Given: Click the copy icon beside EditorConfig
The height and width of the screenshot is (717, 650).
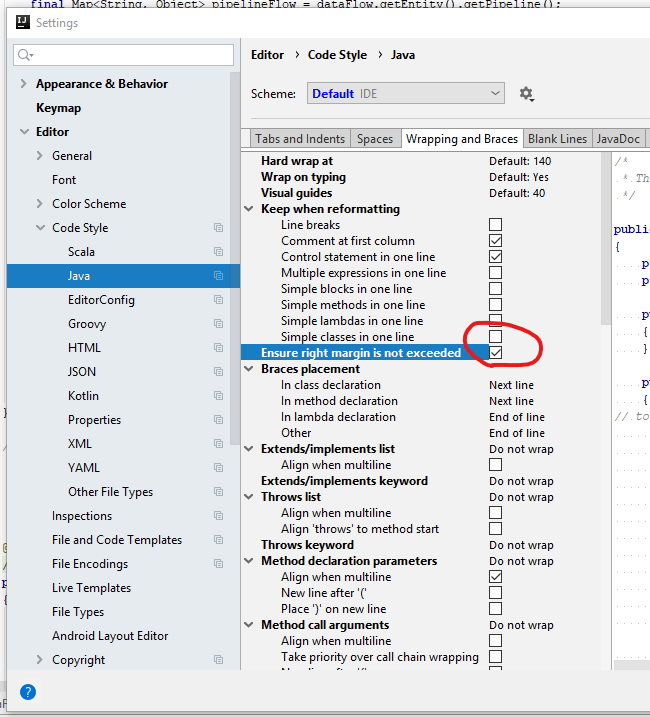Looking at the screenshot, I should (x=219, y=300).
